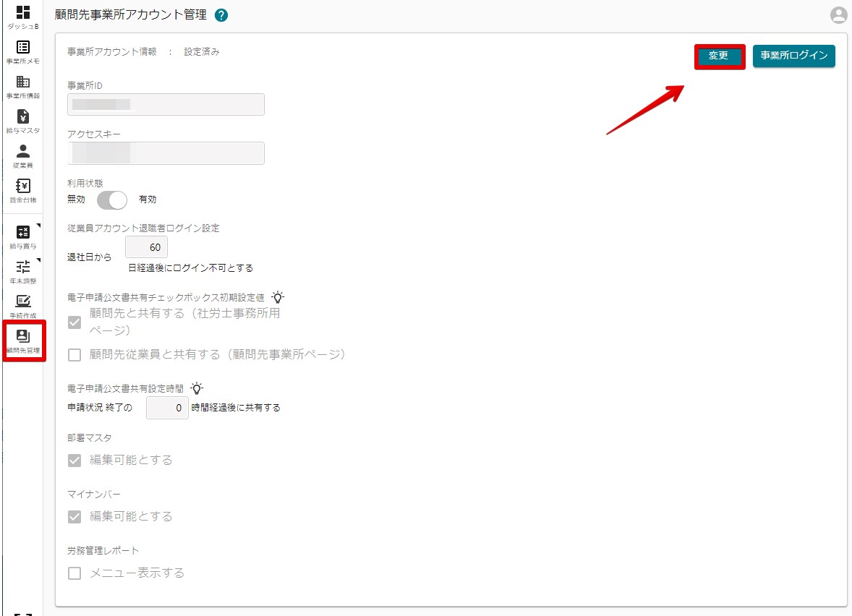Click the 変更 button
This screenshot has width=852, height=616.
pos(719,56)
